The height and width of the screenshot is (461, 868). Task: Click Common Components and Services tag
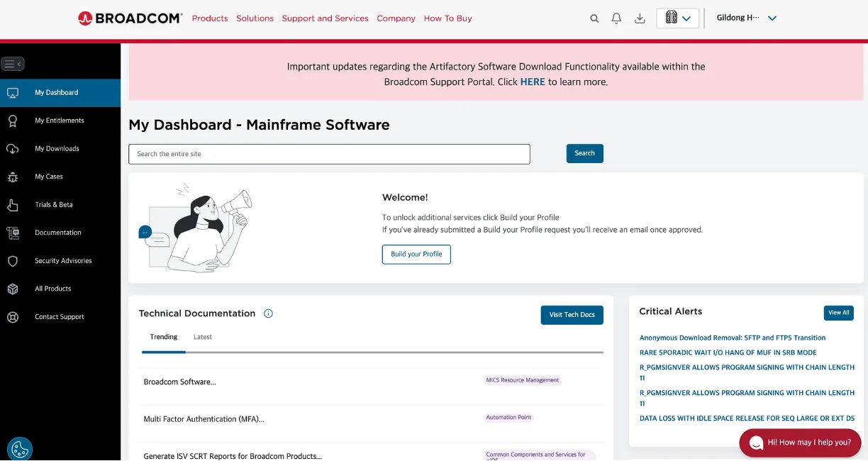(x=539, y=455)
